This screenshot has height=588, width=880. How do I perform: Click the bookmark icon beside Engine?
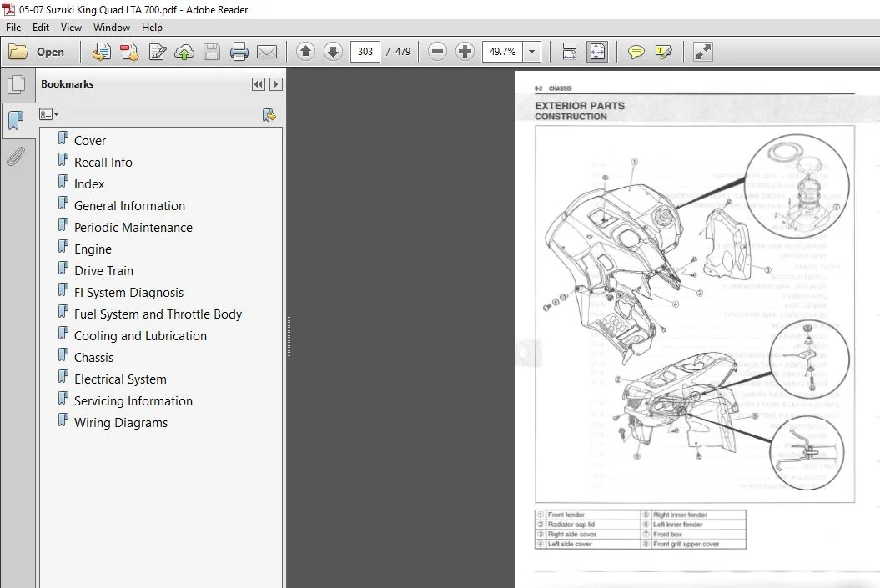tap(63, 247)
